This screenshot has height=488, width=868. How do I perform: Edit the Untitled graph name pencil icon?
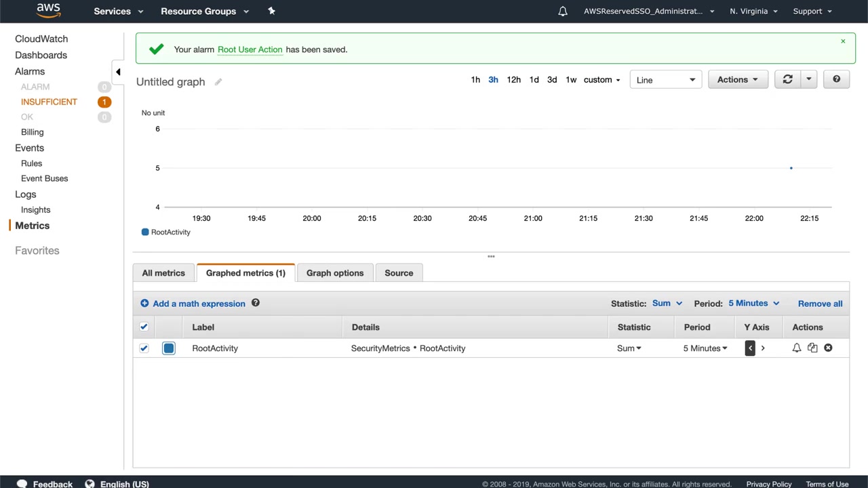pyautogui.click(x=218, y=82)
